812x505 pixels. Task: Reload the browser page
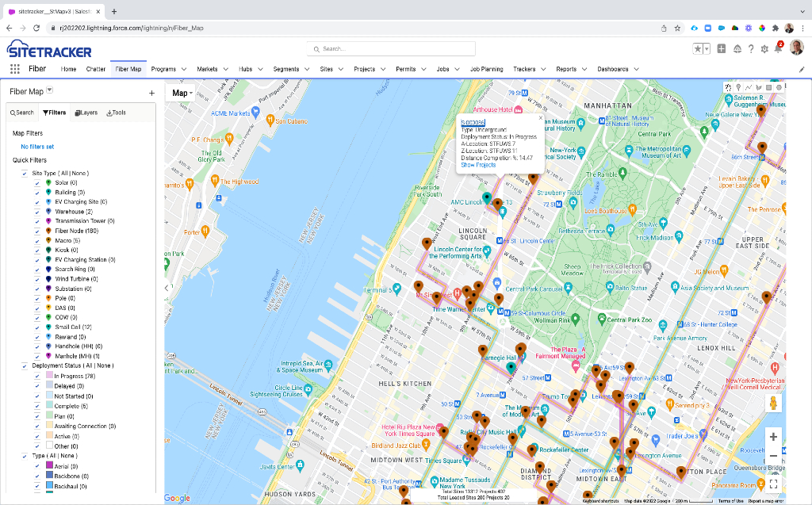(x=36, y=28)
